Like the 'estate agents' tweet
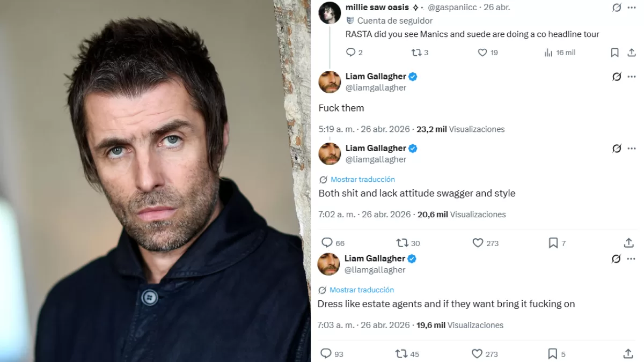The width and height of the screenshot is (644, 362). [x=477, y=353]
